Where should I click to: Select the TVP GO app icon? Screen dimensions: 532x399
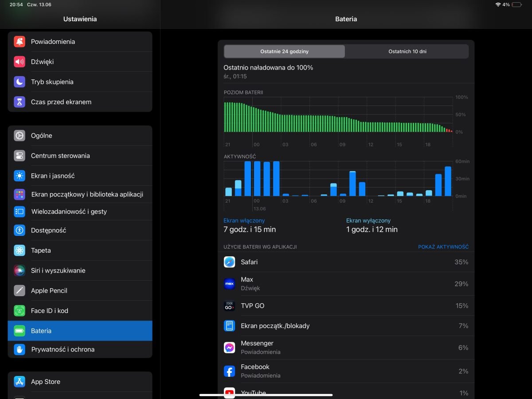[x=229, y=306]
